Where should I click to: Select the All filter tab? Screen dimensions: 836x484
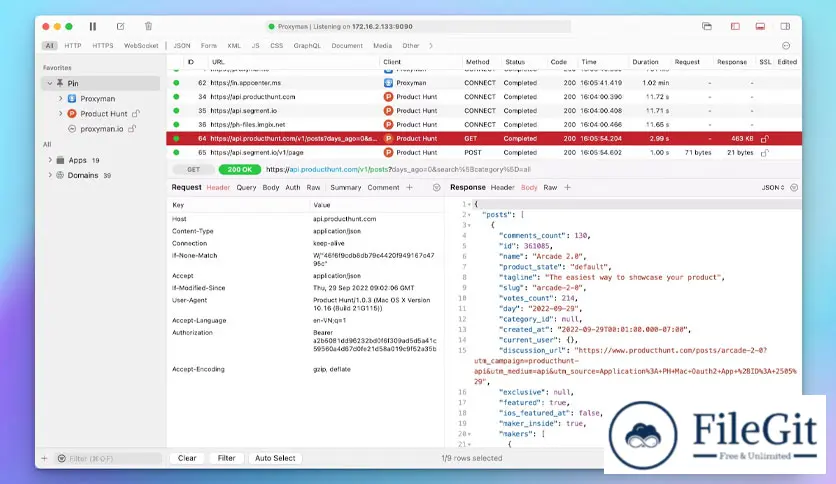pyautogui.click(x=50, y=46)
